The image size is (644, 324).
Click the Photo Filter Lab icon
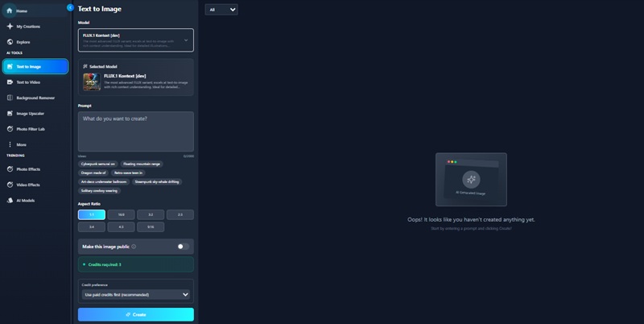click(10, 129)
